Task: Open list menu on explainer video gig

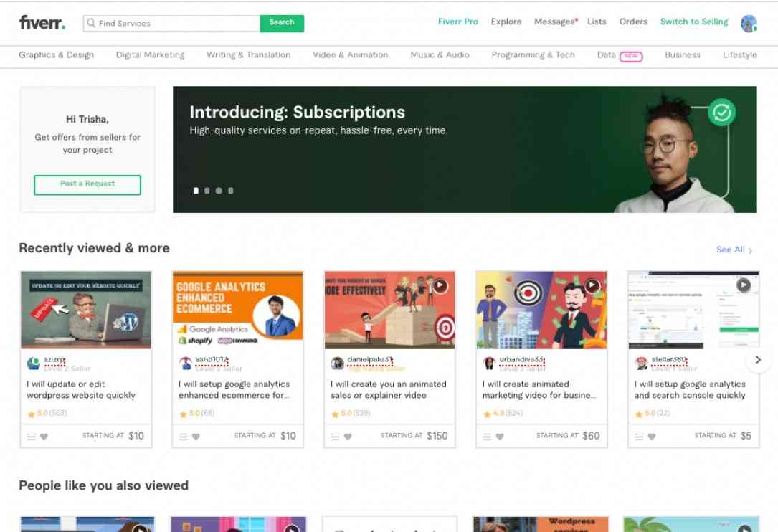Action: [335, 437]
